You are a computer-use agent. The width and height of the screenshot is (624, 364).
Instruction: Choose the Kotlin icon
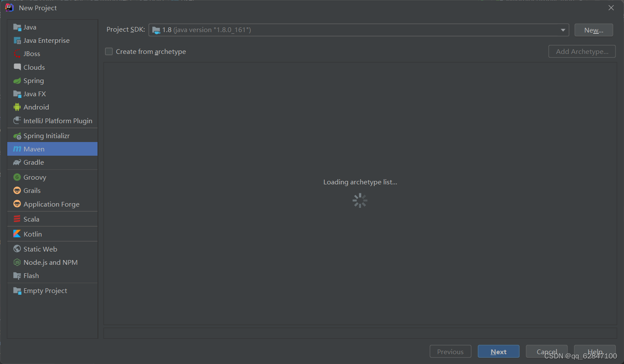17,234
